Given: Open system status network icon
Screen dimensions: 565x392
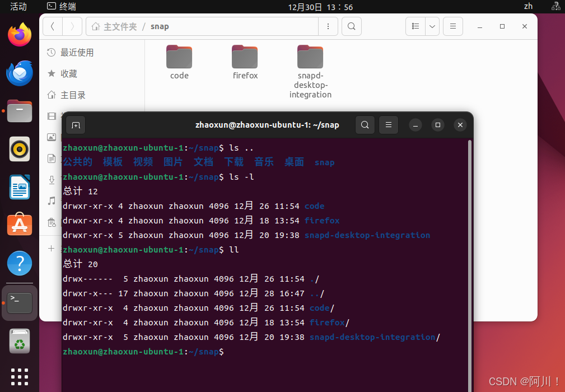Looking at the screenshot, I should (x=555, y=6).
